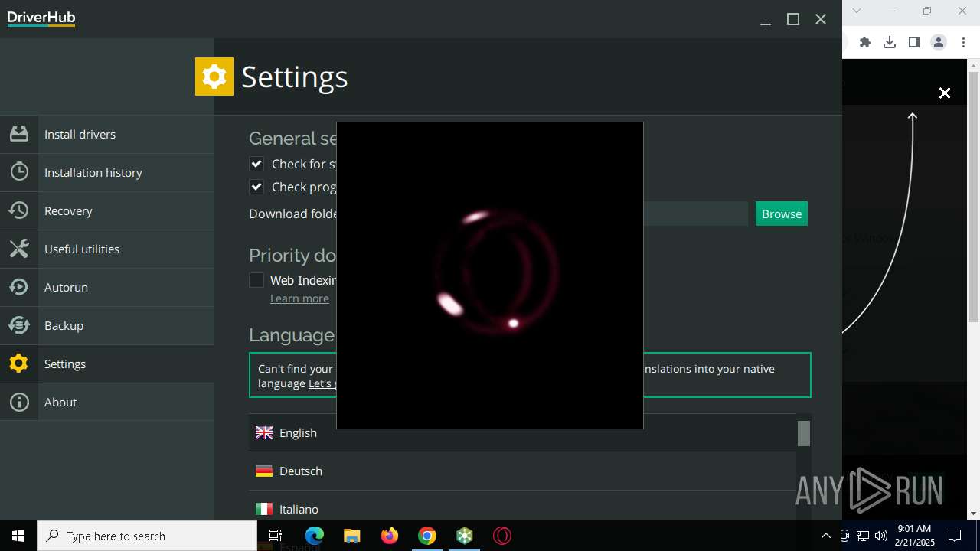Viewport: 980px width, 551px height.
Task: Click the language list scrollbar thumb
Action: [x=804, y=433]
